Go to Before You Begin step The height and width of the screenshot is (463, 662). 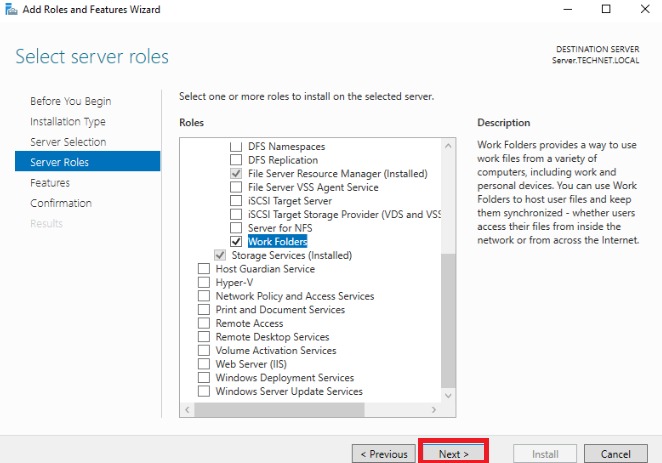coord(71,101)
